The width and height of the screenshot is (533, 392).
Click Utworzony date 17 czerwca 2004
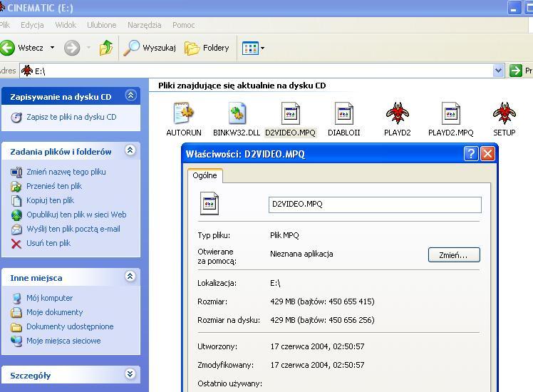317,347
